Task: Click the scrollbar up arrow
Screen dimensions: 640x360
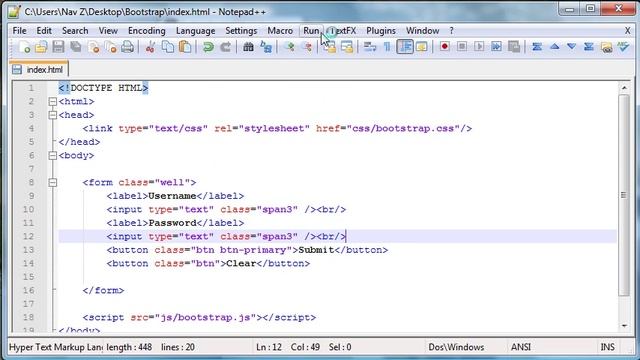Action: pos(624,87)
